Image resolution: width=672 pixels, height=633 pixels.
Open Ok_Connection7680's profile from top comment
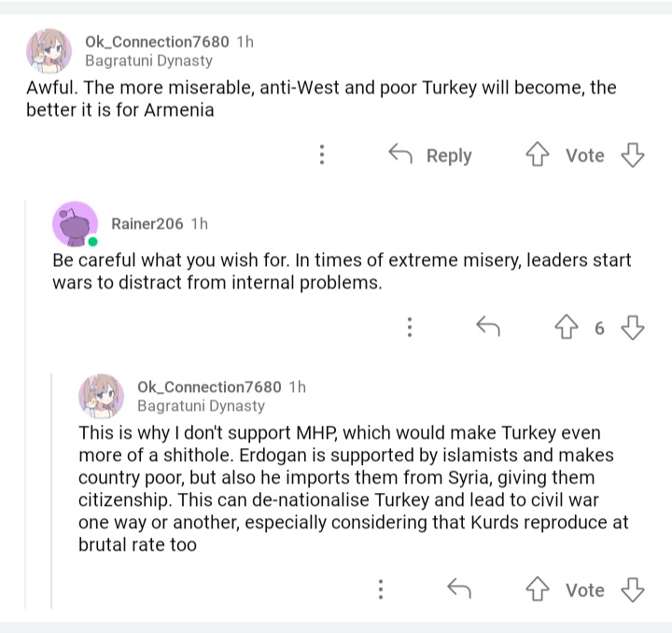point(157,42)
